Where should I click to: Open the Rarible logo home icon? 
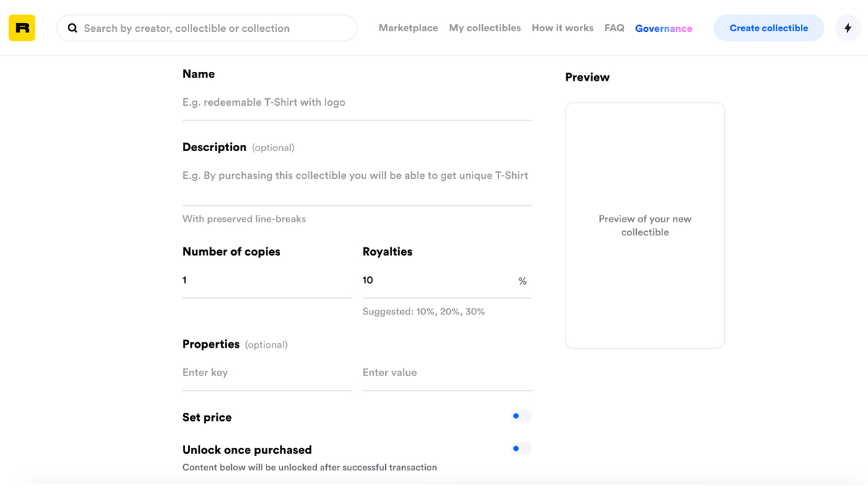[22, 28]
